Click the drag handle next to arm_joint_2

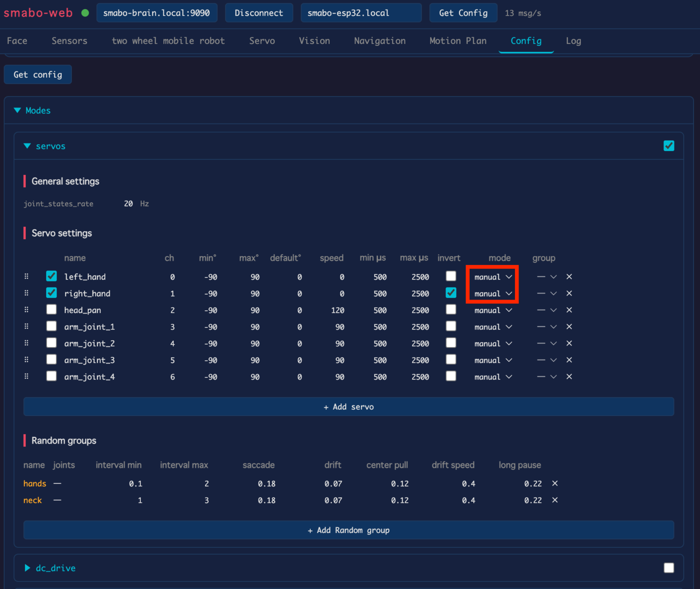(x=26, y=343)
